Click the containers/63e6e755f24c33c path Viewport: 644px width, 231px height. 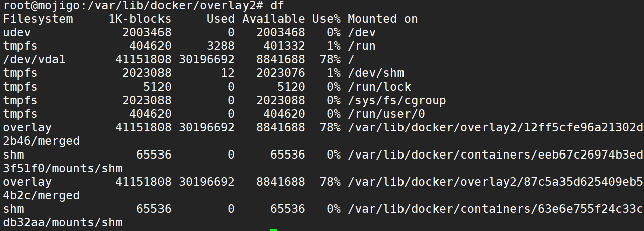[496, 209]
